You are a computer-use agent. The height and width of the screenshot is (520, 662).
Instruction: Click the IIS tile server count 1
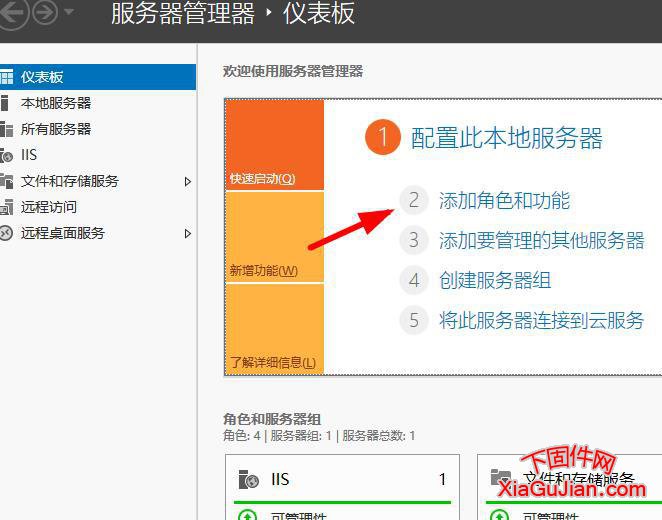pyautogui.click(x=442, y=479)
